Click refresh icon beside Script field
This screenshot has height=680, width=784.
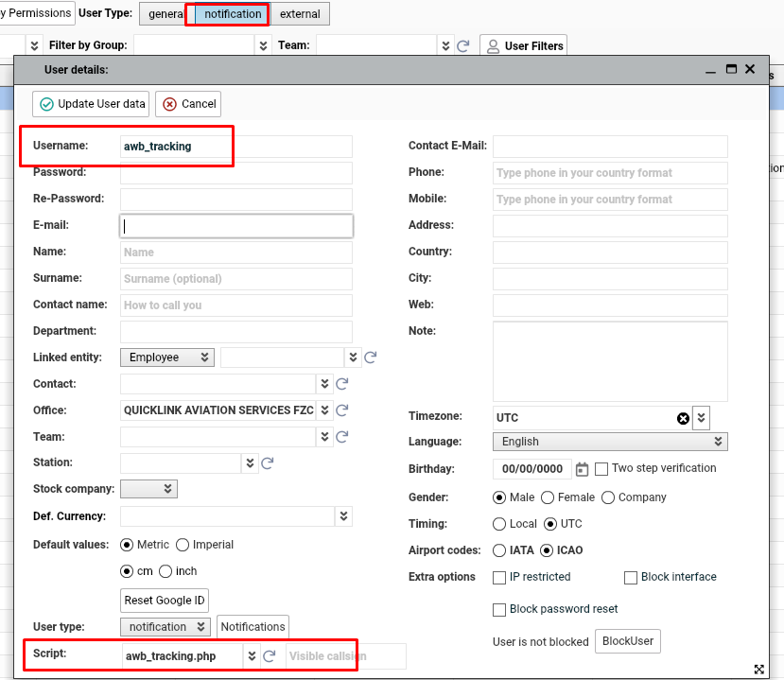(x=270, y=656)
